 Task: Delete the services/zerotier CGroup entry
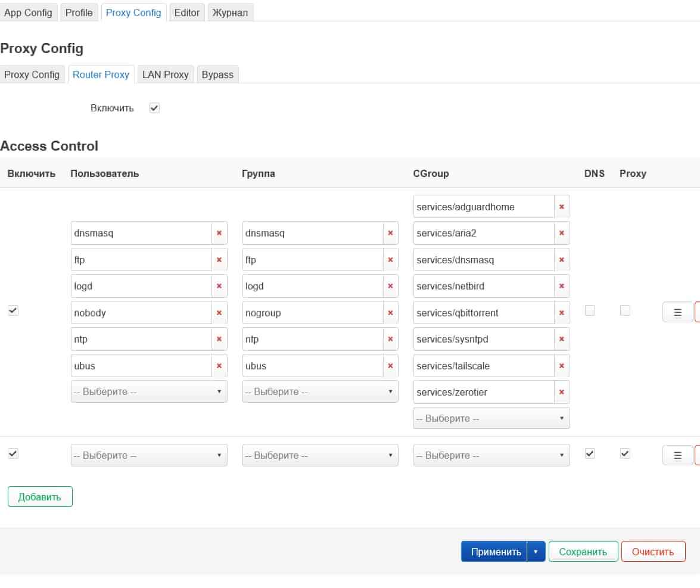[561, 391]
